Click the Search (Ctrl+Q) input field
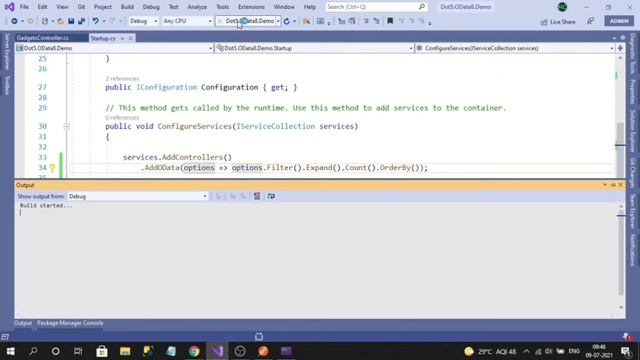 click(x=376, y=7)
